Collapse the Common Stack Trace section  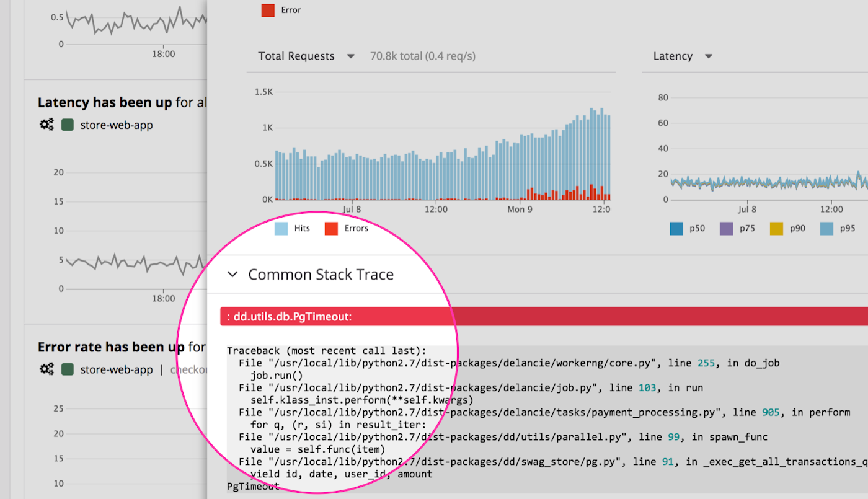pos(232,274)
